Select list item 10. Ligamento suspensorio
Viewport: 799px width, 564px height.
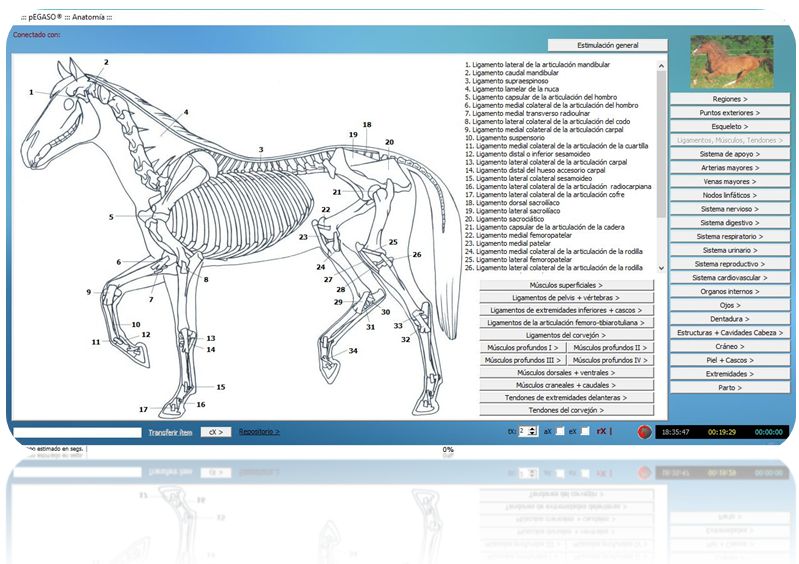click(504, 138)
